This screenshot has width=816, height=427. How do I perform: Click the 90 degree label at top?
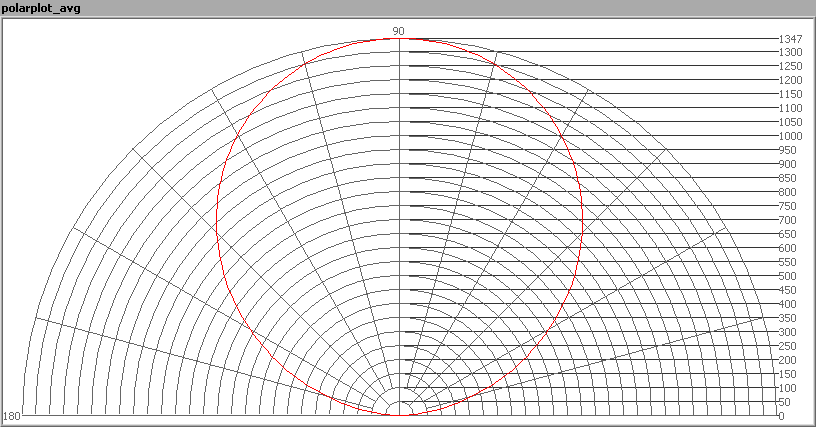(398, 31)
